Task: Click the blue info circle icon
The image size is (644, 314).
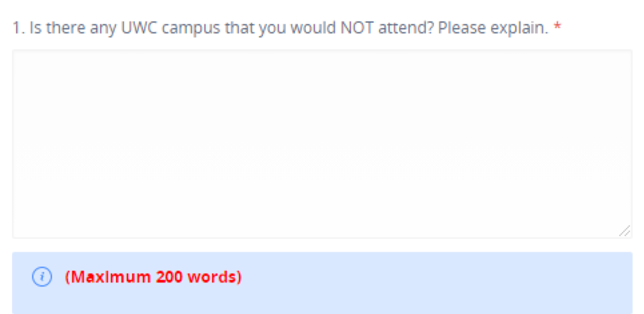Action: [42, 277]
